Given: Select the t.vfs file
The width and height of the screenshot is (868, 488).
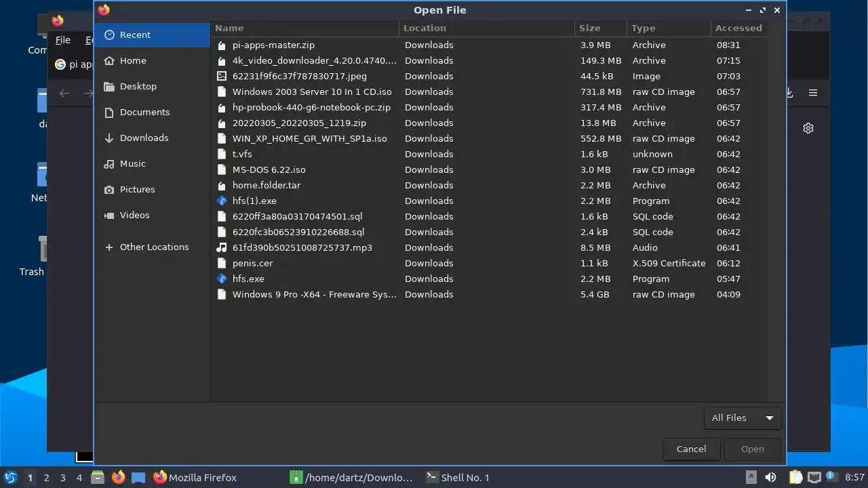Looking at the screenshot, I should point(490,154).
